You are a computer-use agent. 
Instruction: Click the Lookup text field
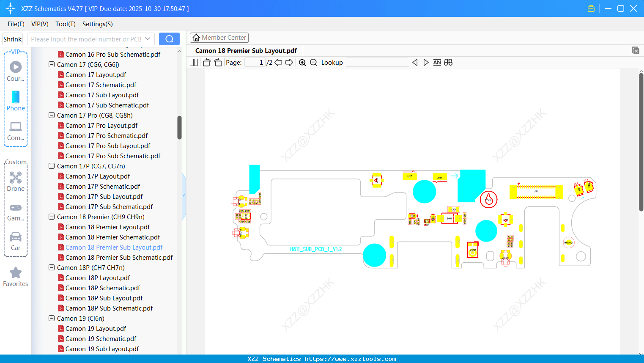pos(378,63)
